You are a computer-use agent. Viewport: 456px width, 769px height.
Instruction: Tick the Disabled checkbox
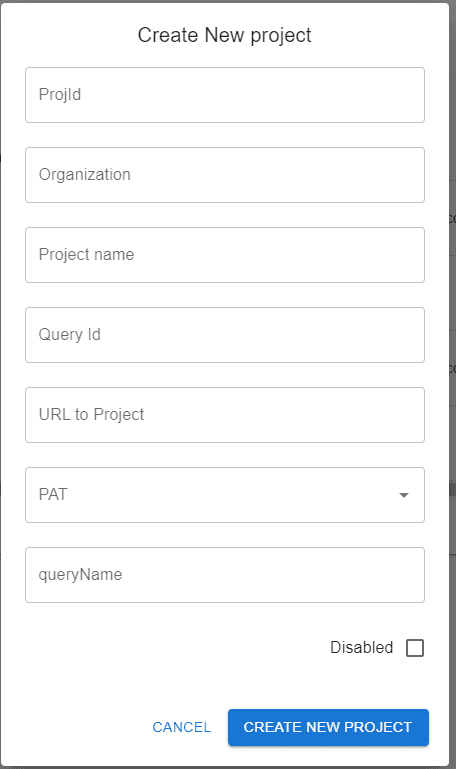coord(415,647)
